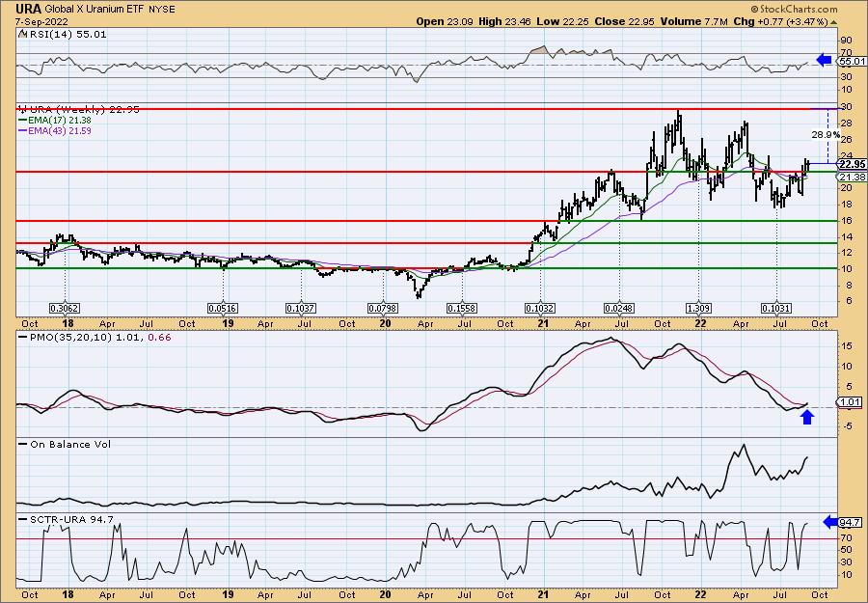Click the 90 level on the RSI axis

pyautogui.click(x=846, y=40)
